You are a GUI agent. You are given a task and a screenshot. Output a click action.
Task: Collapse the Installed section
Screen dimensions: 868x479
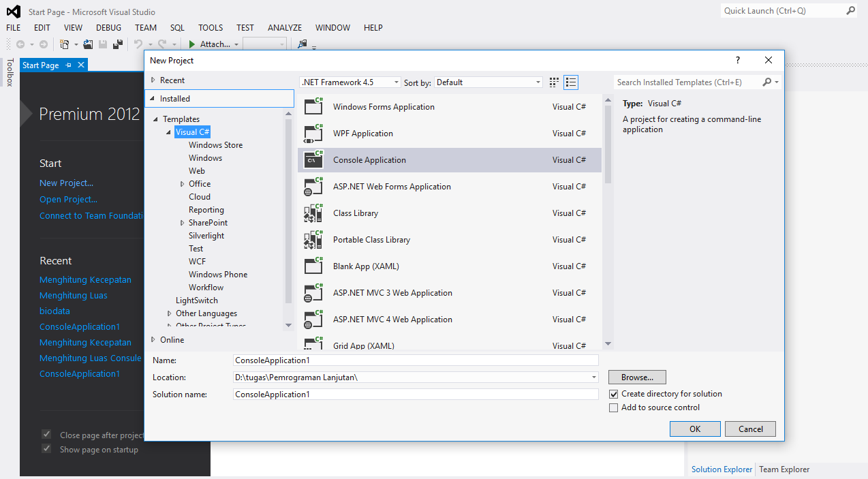pyautogui.click(x=153, y=99)
